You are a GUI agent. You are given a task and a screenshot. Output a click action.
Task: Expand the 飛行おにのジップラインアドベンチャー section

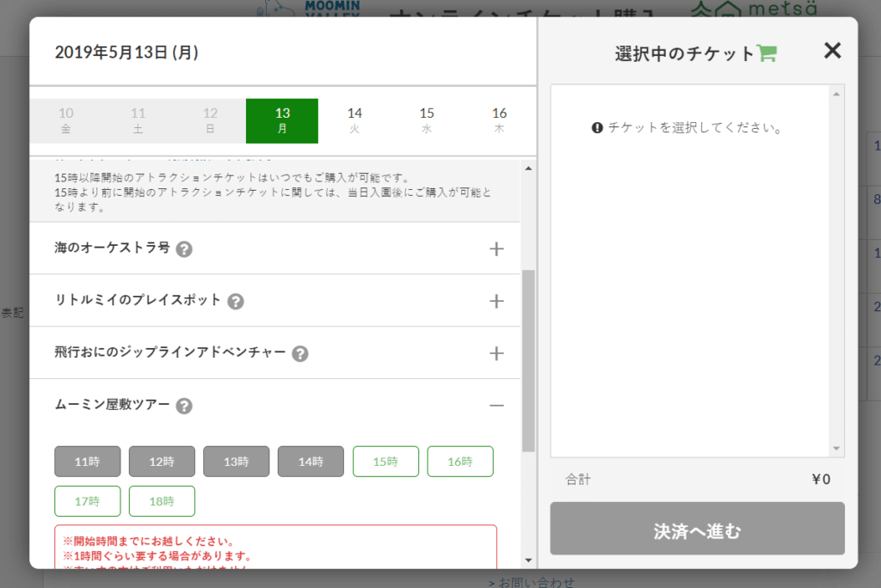[x=496, y=353]
